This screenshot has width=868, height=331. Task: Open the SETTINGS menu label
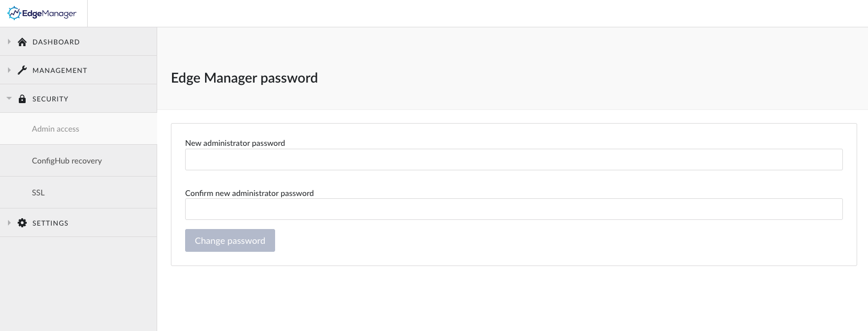click(50, 223)
